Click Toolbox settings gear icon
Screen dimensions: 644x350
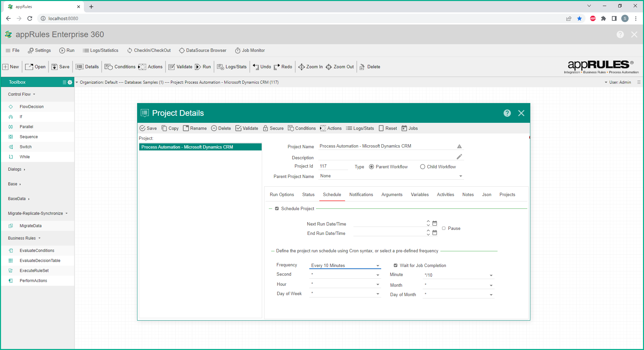70,82
